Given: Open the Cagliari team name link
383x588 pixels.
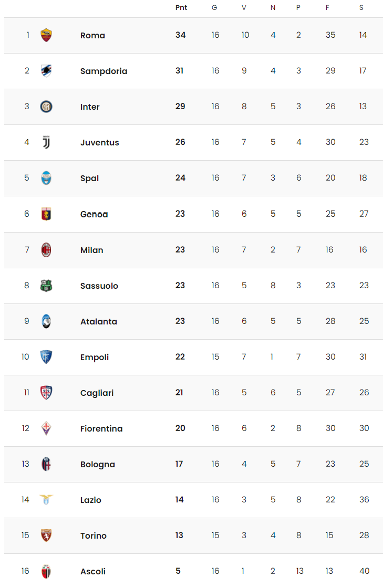Looking at the screenshot, I should [x=97, y=393].
